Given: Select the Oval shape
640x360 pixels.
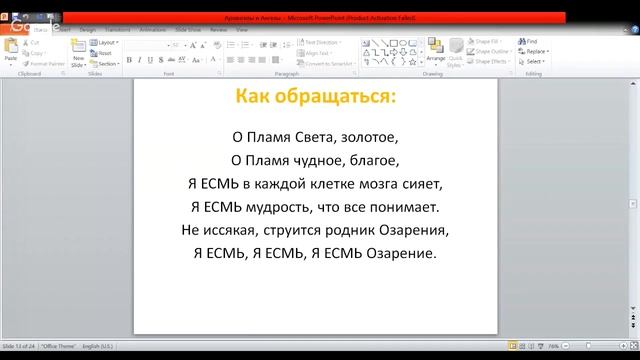Looking at the screenshot, I should pyautogui.click(x=403, y=43).
